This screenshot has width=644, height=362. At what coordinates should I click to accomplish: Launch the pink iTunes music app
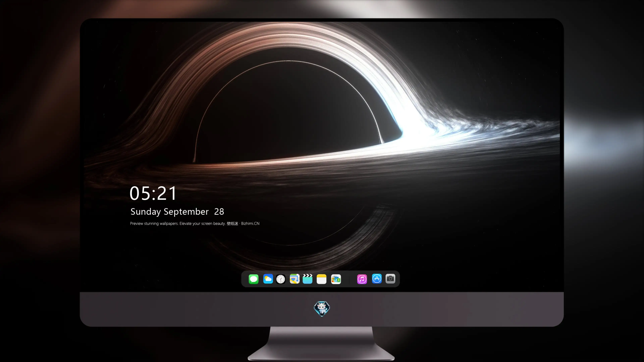coord(362,279)
